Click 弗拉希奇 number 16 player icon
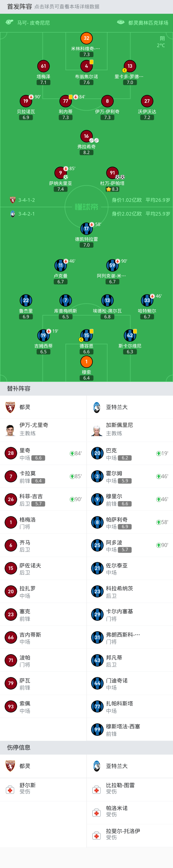The image size is (173, 868). click(86, 136)
